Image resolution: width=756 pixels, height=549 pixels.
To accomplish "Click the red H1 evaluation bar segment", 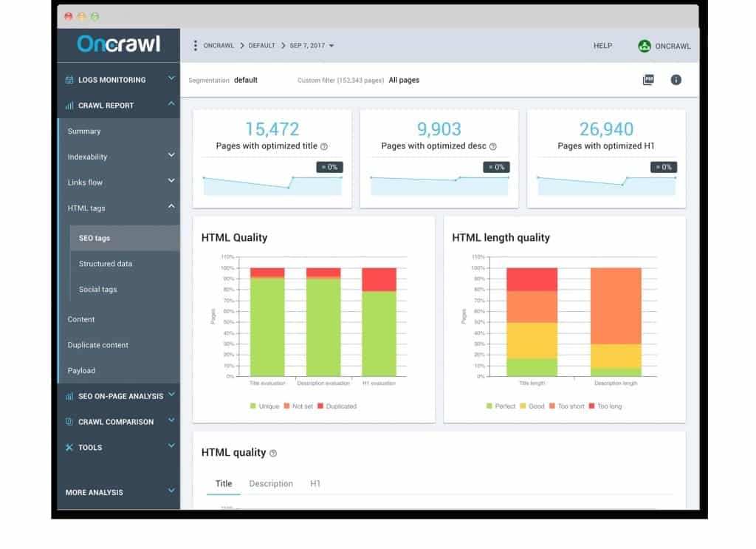I will [379, 279].
